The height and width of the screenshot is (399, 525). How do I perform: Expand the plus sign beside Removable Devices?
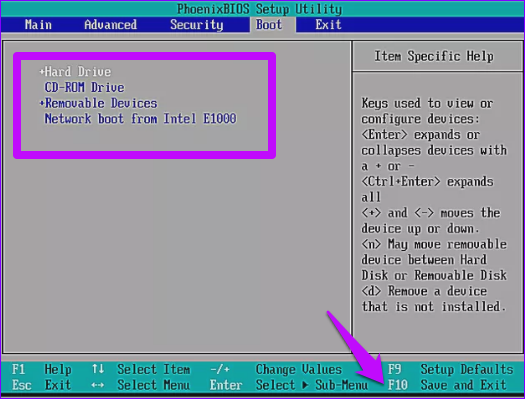[42, 103]
